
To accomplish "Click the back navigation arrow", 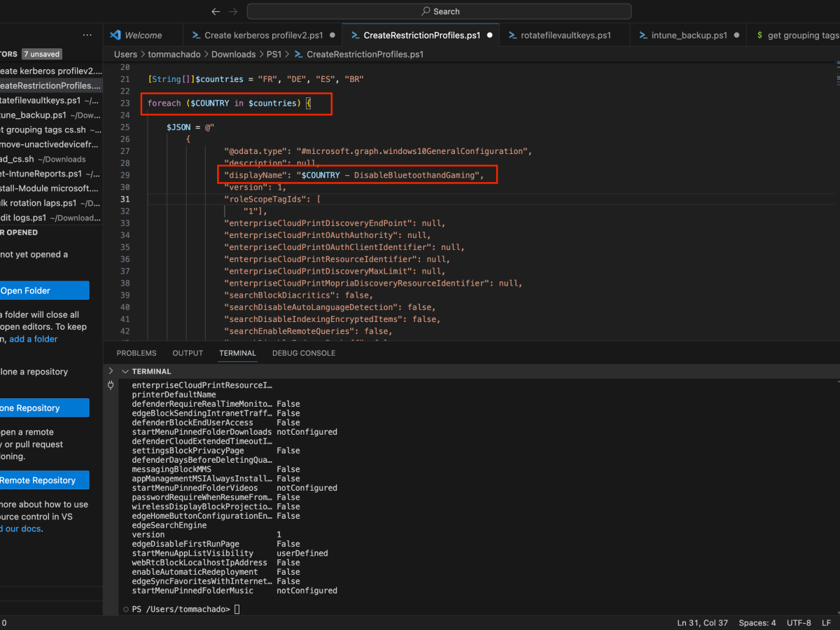I will tap(216, 11).
